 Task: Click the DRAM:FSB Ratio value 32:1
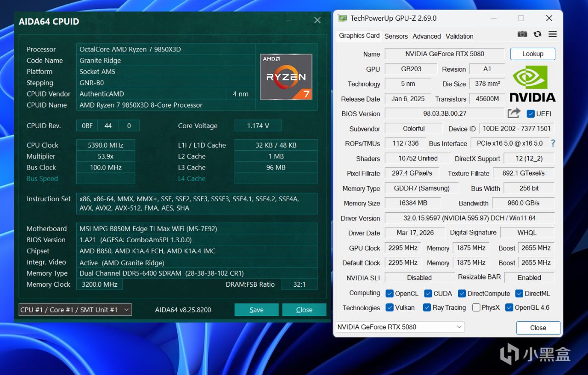tap(300, 284)
